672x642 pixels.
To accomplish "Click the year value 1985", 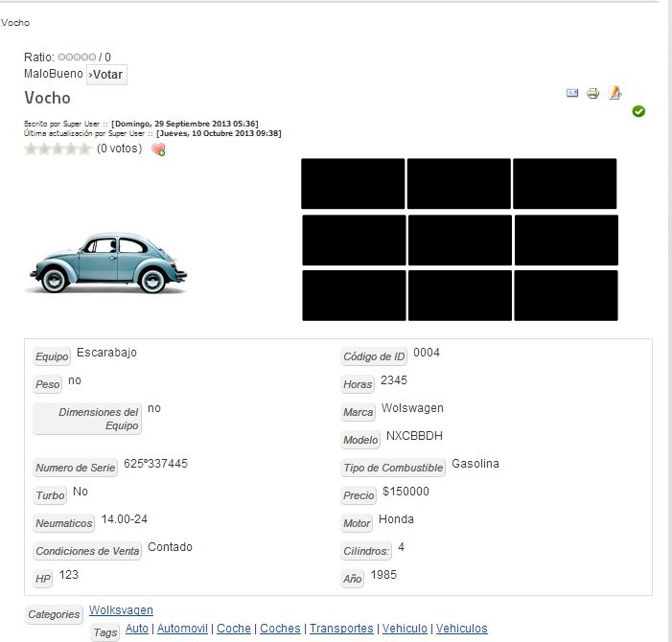I will (383, 575).
